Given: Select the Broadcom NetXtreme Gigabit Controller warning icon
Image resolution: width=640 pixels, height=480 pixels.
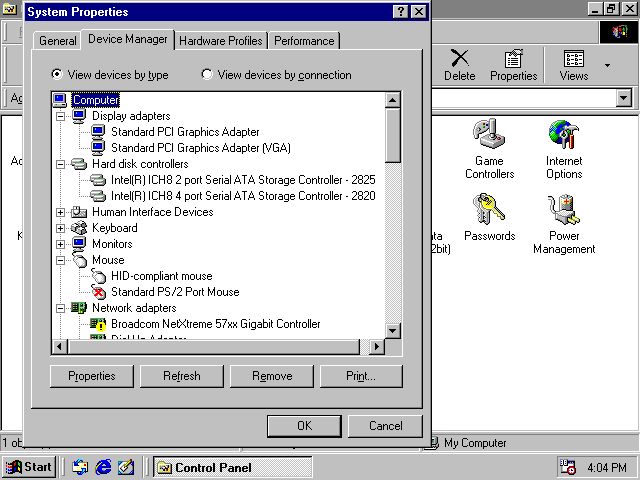Looking at the screenshot, I should click(x=99, y=324).
